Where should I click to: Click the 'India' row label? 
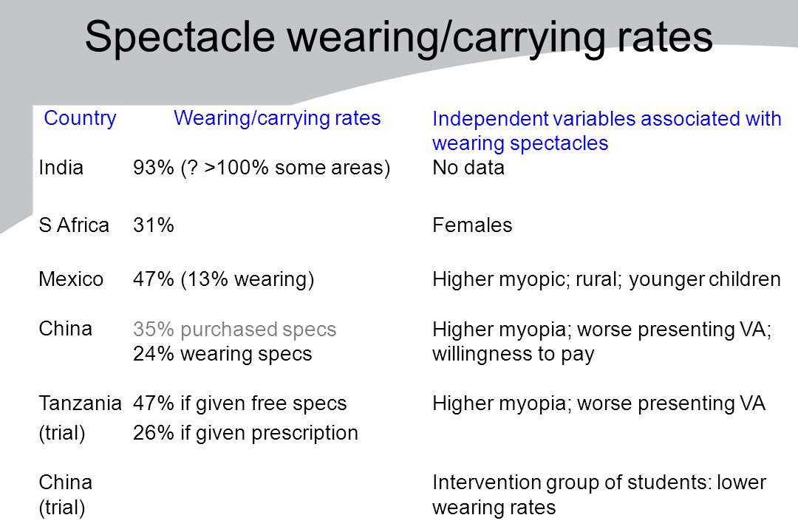pyautogui.click(x=61, y=168)
